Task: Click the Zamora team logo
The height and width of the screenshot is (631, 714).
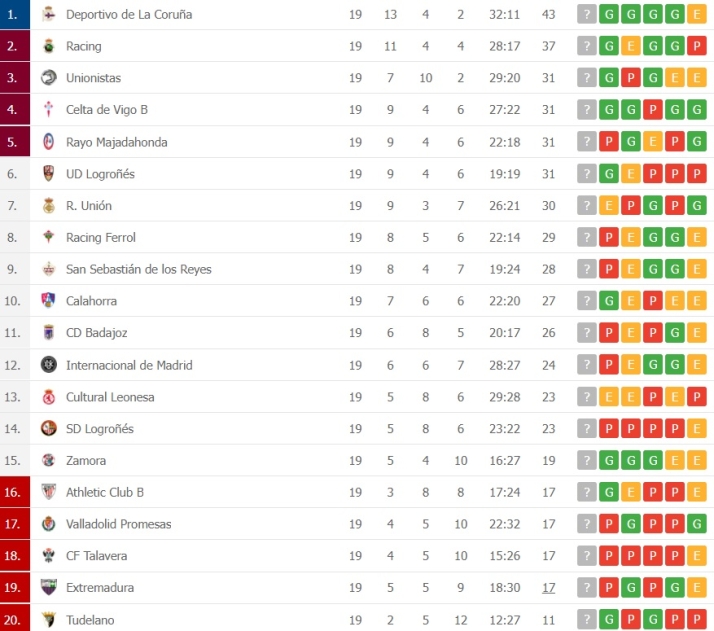Action: [49, 460]
